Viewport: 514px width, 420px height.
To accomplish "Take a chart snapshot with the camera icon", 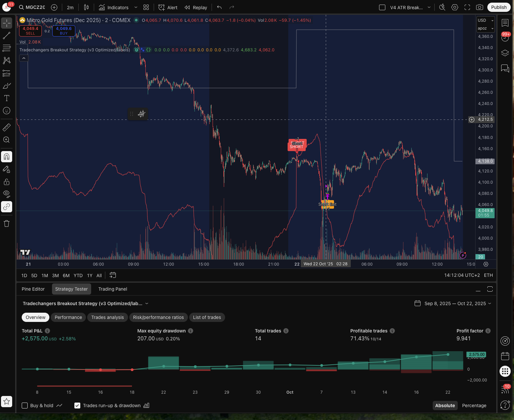I will pyautogui.click(x=479, y=7).
